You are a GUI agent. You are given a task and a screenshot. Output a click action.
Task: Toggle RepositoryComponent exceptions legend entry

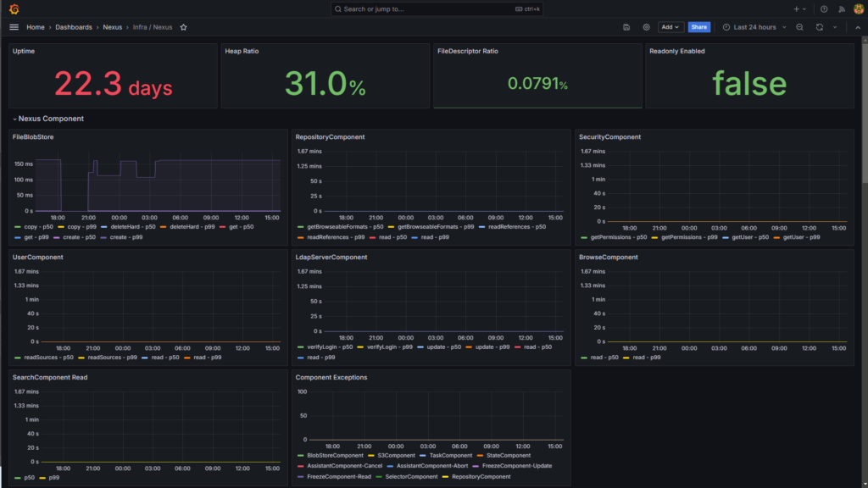point(481,476)
